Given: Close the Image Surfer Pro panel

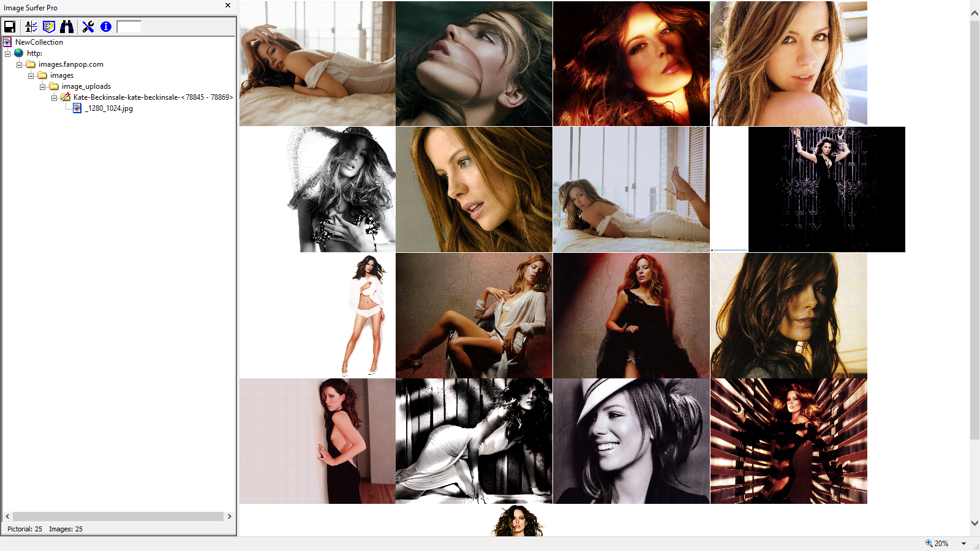Looking at the screenshot, I should pyautogui.click(x=228, y=6).
